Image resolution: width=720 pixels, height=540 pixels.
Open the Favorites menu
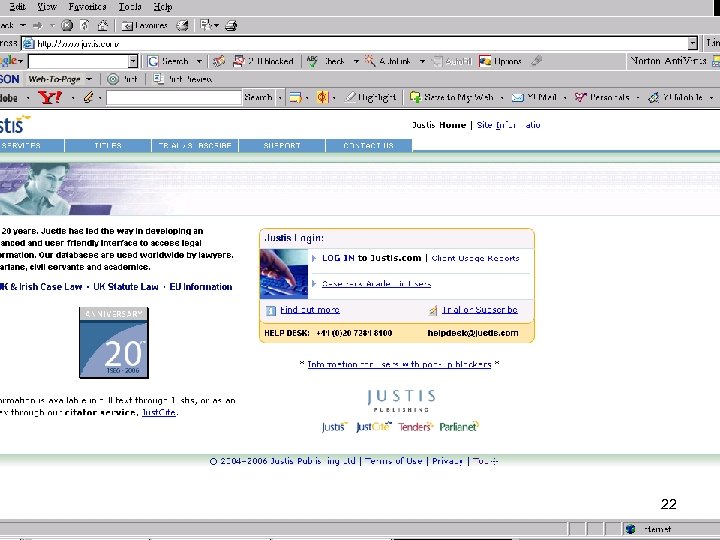click(x=87, y=6)
